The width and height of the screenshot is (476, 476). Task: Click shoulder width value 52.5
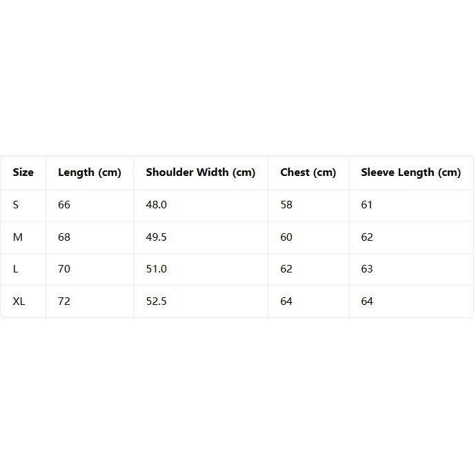[157, 301]
